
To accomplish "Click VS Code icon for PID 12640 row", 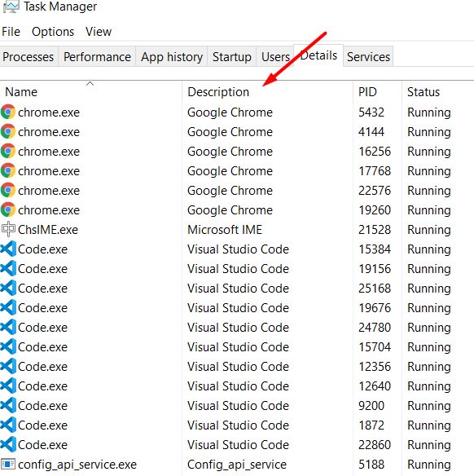I will coord(8,386).
